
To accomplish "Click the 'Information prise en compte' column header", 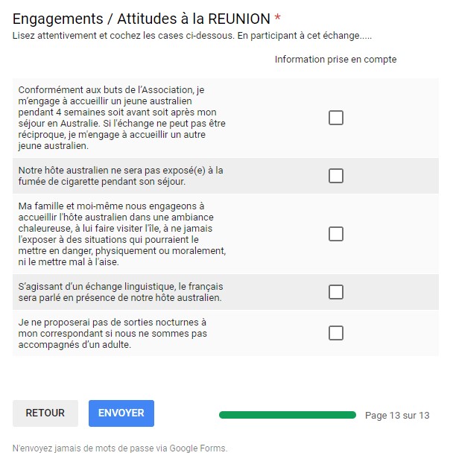I will pos(335,60).
